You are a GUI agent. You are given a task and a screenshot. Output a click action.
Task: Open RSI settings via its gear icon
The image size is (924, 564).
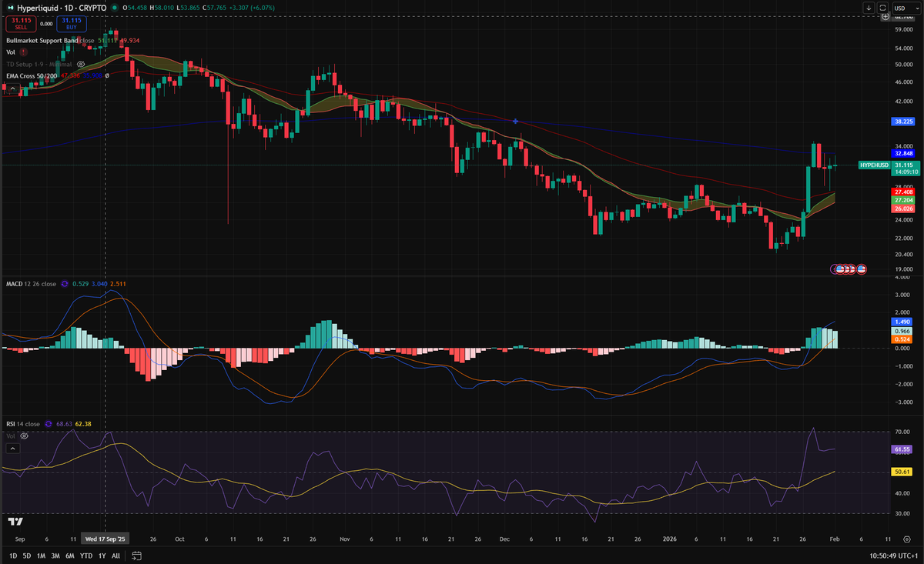[49, 424]
